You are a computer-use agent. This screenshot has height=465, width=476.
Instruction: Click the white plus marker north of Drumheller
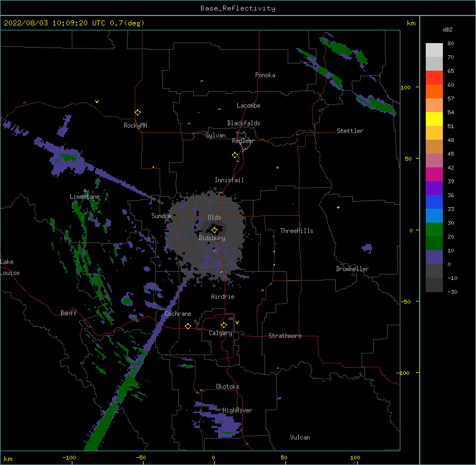coord(338,207)
